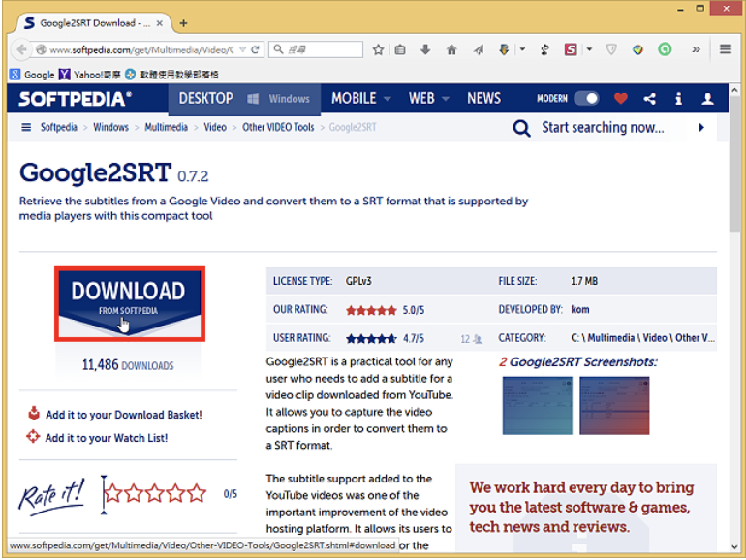This screenshot has width=746, height=560.
Task: Click Add it to your Download Basket link
Action: [124, 415]
